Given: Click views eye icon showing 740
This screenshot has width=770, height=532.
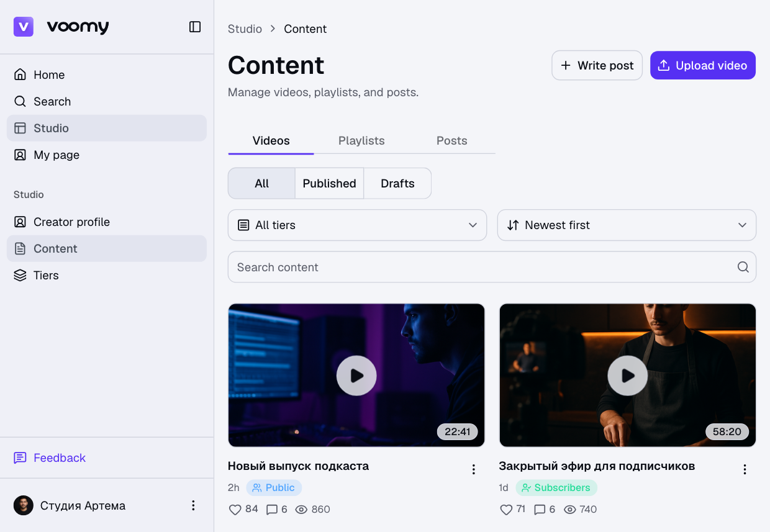Looking at the screenshot, I should click(x=570, y=510).
